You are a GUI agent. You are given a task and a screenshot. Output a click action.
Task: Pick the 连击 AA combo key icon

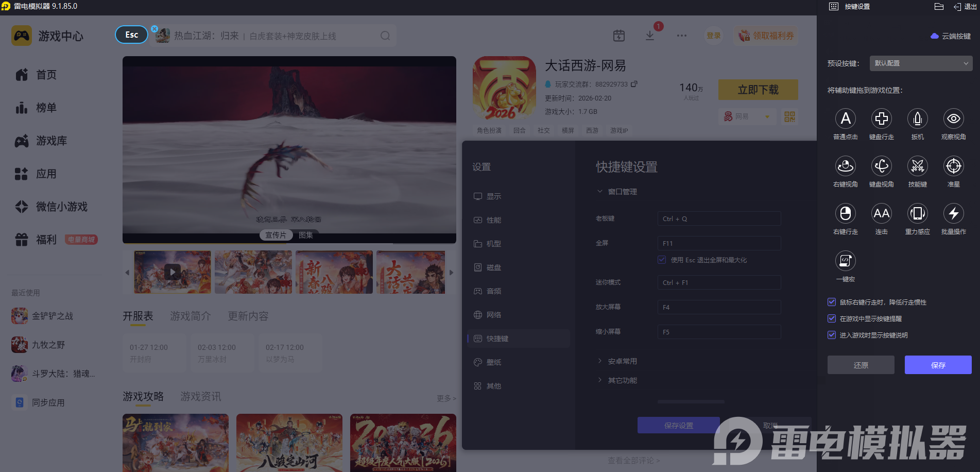pos(881,213)
